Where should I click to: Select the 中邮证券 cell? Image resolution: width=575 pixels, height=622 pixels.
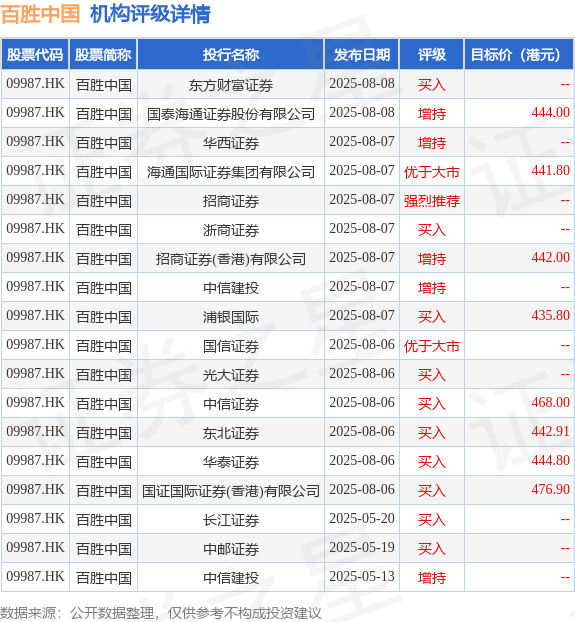[231, 549]
